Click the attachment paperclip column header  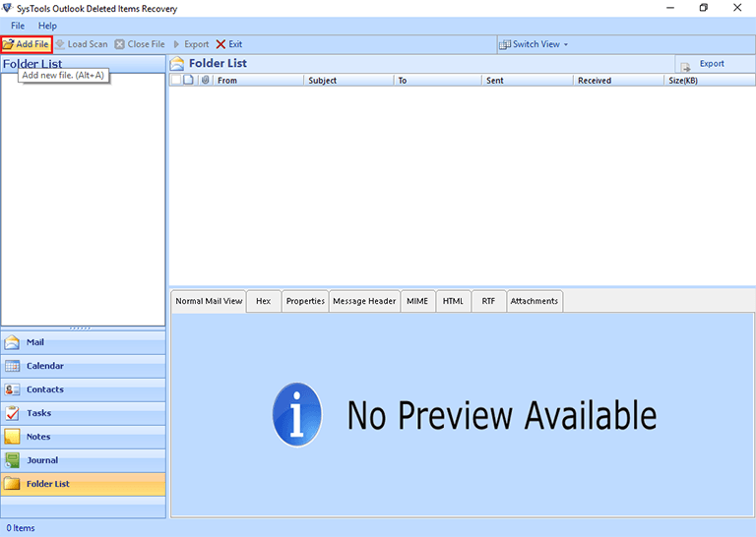click(206, 80)
